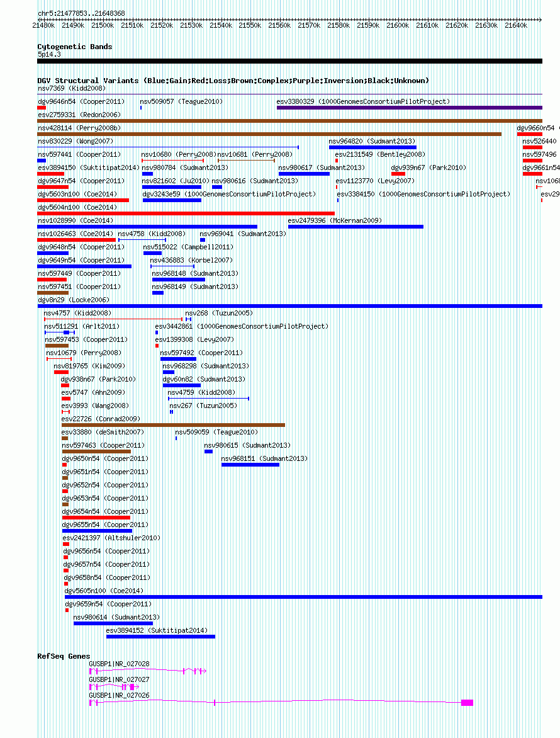The height and width of the screenshot is (738, 560).
Task: Click the nsv509057 (Teague2010) label
Action: pyautogui.click(x=181, y=101)
